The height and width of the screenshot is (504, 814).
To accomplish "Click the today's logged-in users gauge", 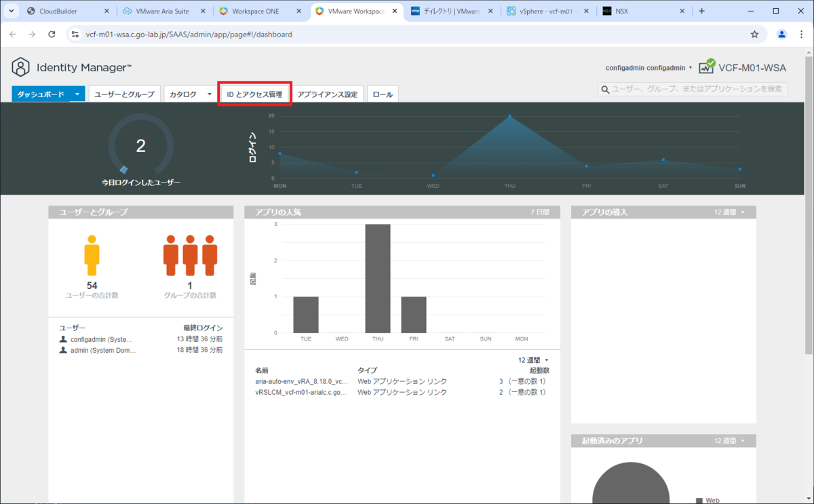I will pos(140,146).
